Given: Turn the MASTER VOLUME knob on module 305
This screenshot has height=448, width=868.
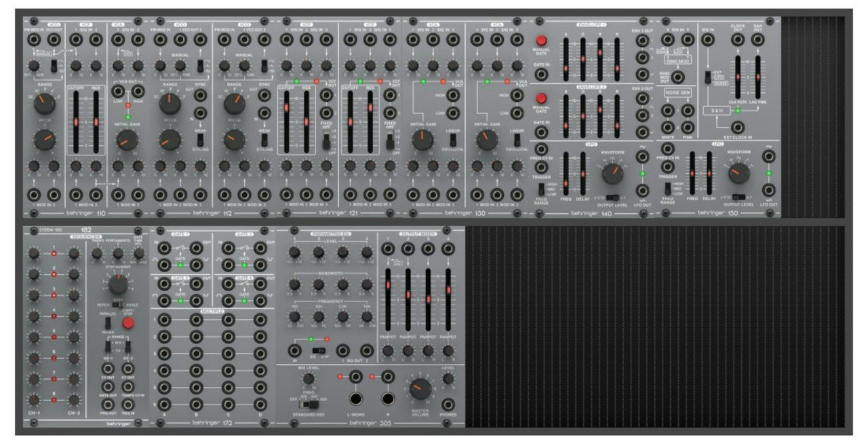Looking at the screenshot, I should (419, 388).
